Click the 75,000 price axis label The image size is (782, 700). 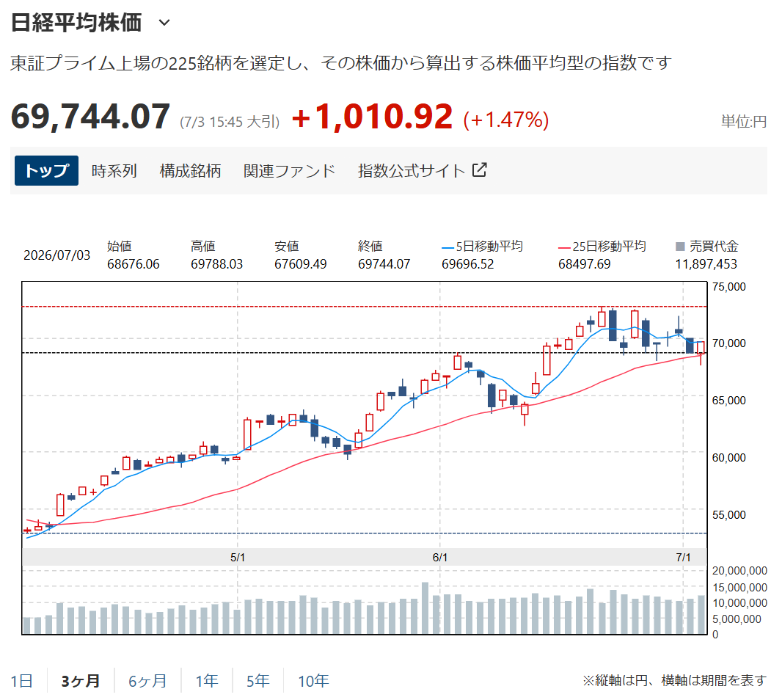click(x=728, y=286)
